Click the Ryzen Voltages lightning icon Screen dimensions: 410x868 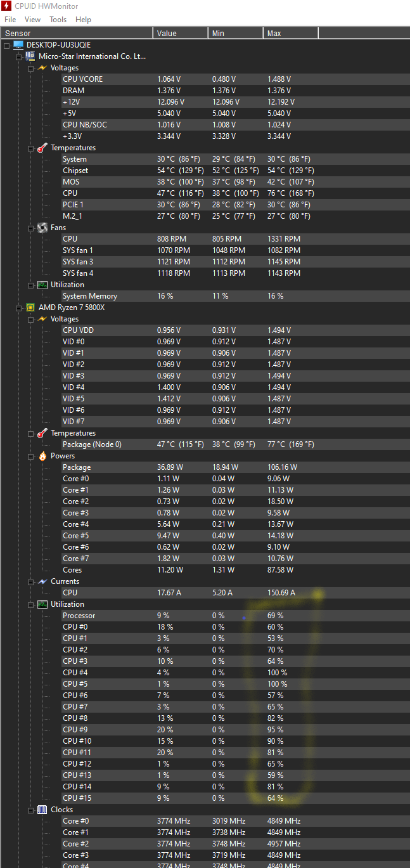[x=42, y=319]
